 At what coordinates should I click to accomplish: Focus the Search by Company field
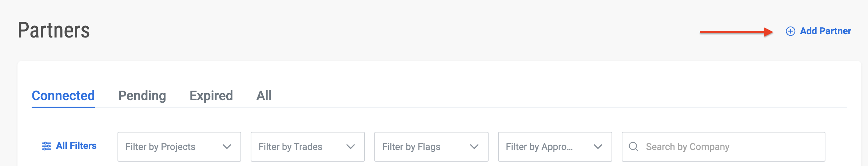[x=724, y=147]
